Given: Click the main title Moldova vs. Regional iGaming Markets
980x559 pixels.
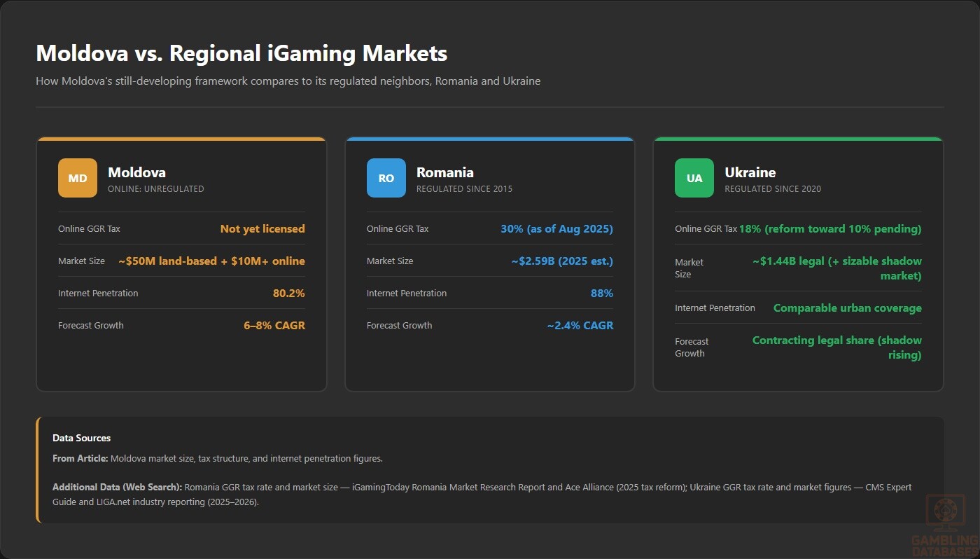Looking at the screenshot, I should 241,53.
